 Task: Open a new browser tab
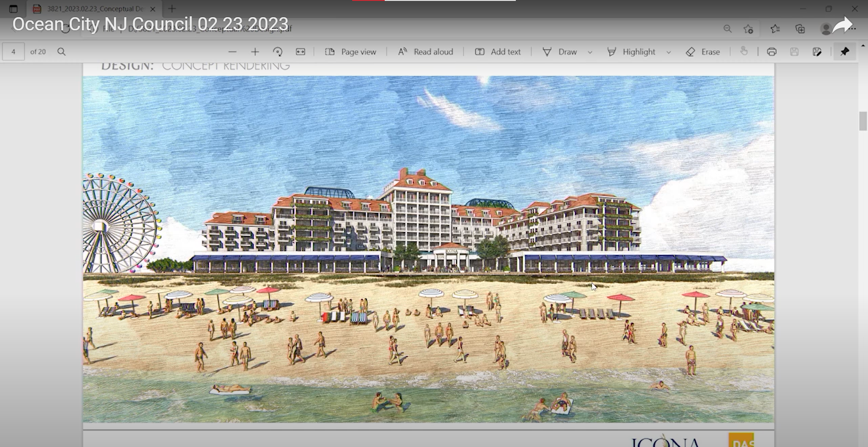(x=172, y=9)
